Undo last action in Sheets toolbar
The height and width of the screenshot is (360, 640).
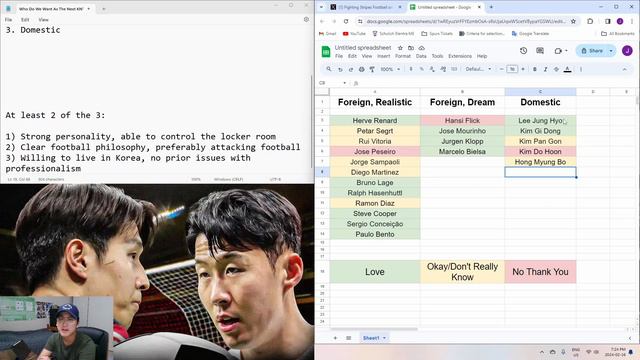340,69
